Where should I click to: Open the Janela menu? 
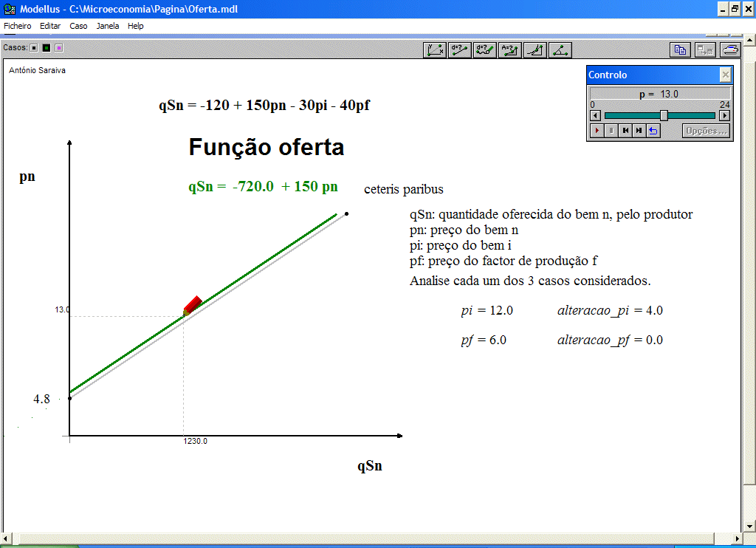108,26
